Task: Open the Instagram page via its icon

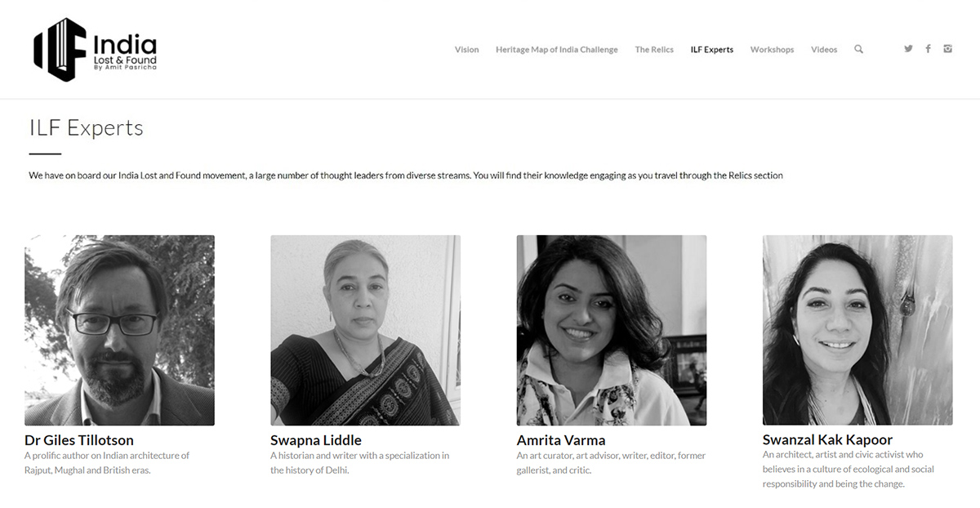Action: (947, 48)
